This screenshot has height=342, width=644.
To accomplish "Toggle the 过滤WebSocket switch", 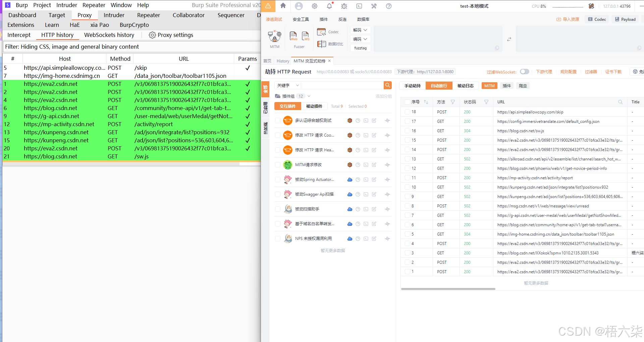I will [524, 71].
